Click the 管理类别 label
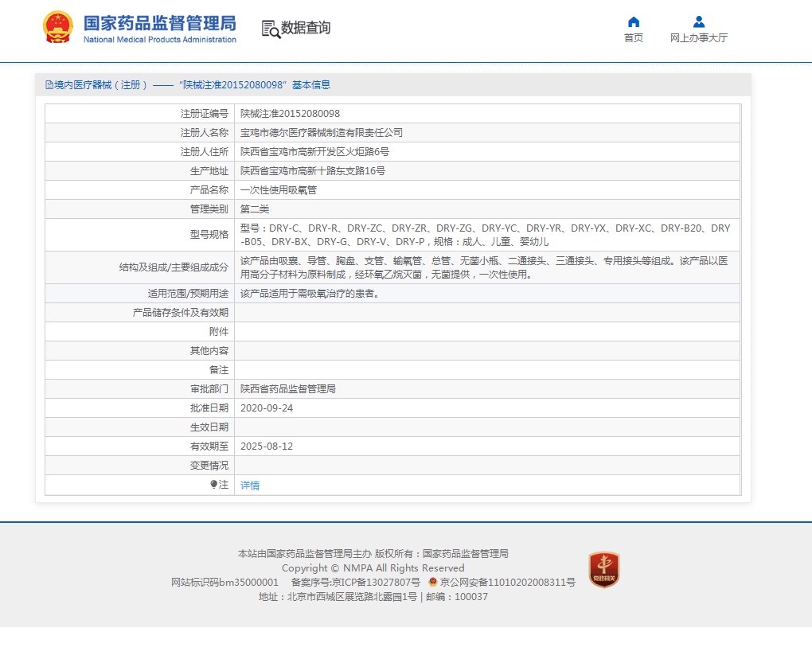This screenshot has width=812, height=663. pos(209,209)
